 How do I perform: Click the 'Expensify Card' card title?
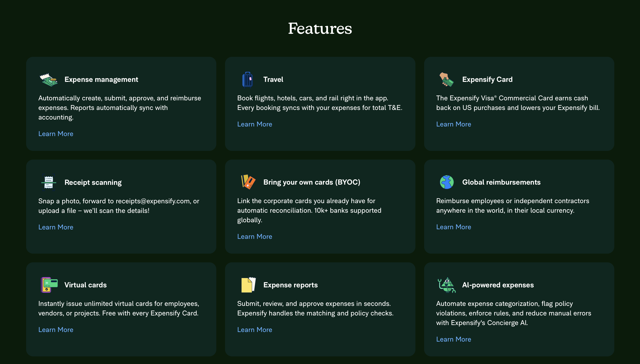(487, 79)
